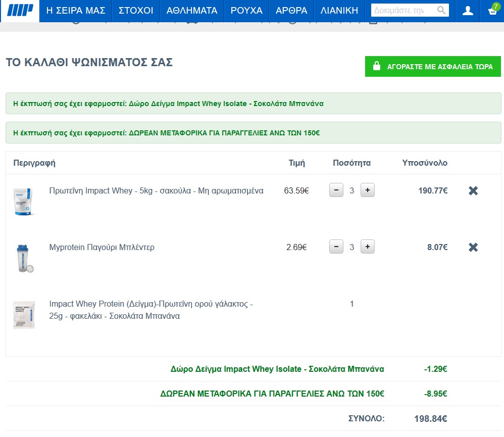This screenshot has height=437, width=504.
Task: Click the -1.29€ discount amount
Action: (435, 369)
